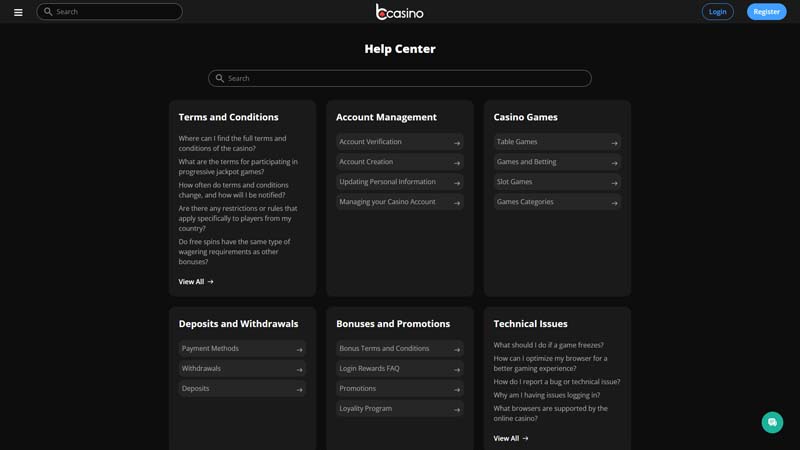Click arrow next to Table Games

pyautogui.click(x=614, y=143)
